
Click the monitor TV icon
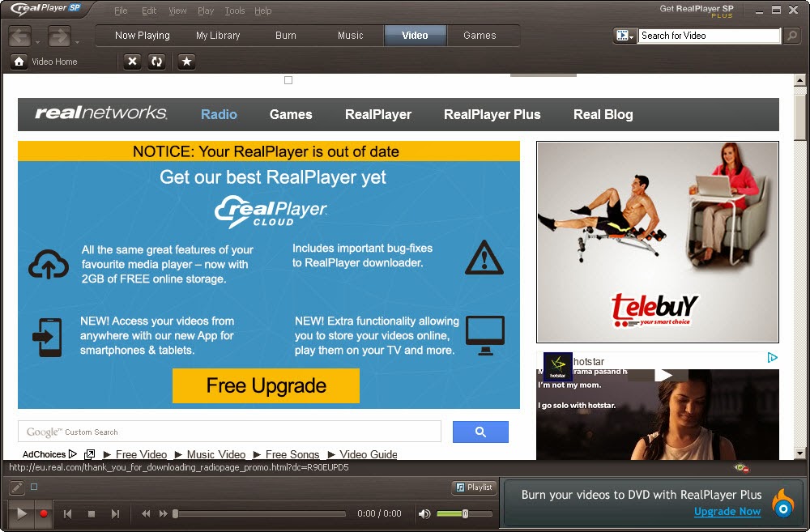(x=485, y=335)
